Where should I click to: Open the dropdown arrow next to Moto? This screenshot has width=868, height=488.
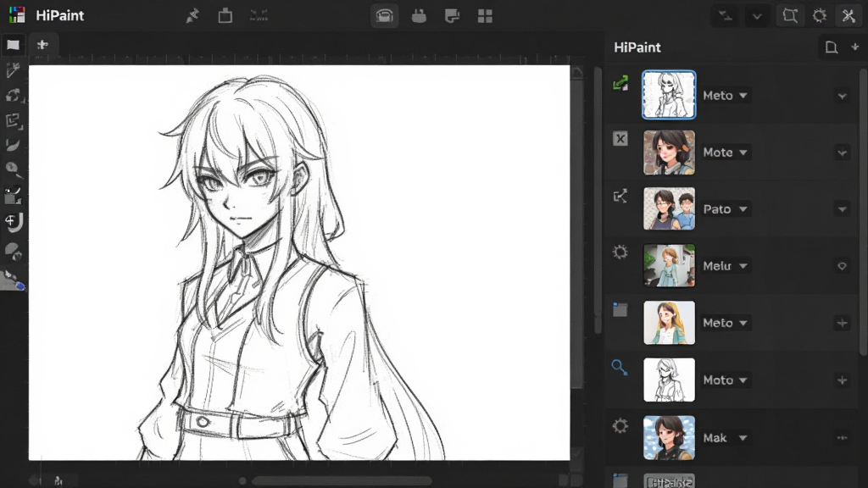[743, 380]
